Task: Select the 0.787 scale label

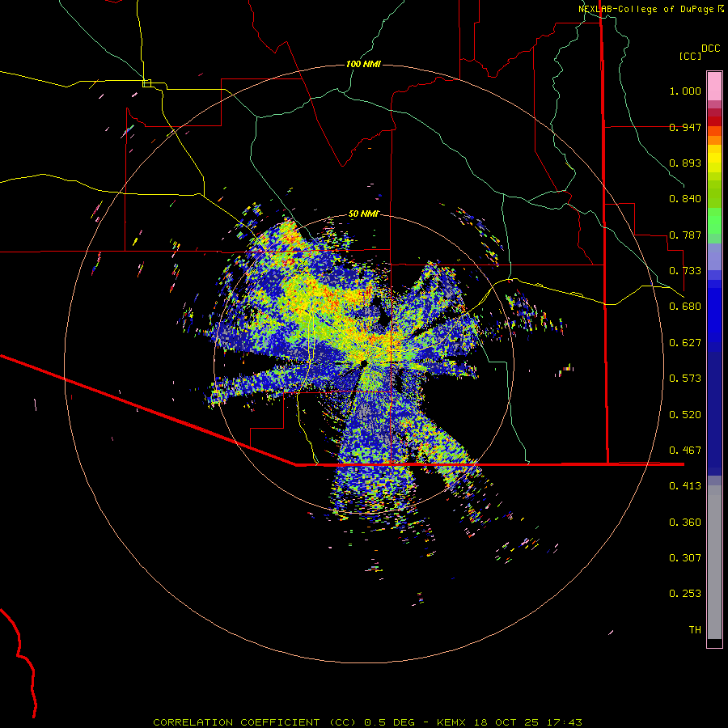Action: pyautogui.click(x=685, y=235)
